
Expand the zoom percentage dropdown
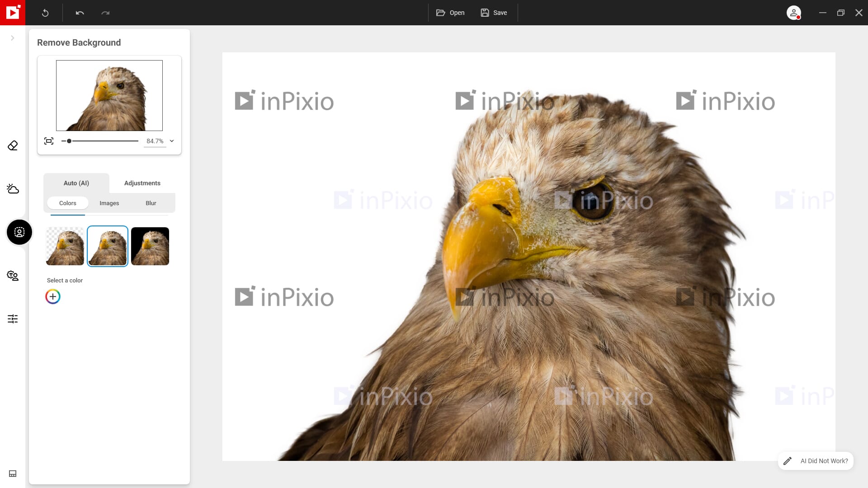pos(172,141)
